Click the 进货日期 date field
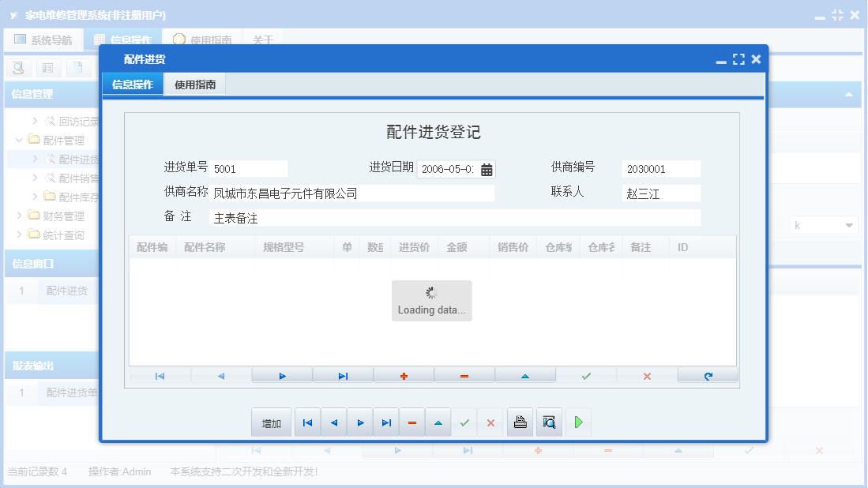Screen dimensions: 868x488 coord(448,169)
